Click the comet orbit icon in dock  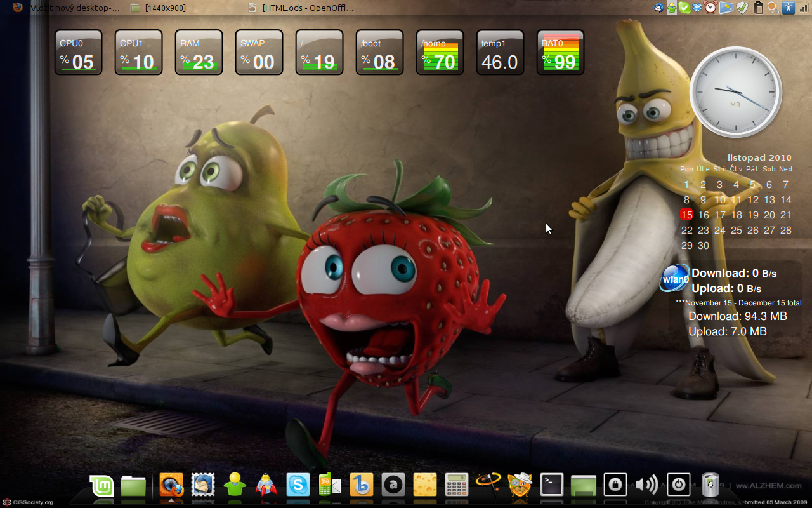(488, 484)
